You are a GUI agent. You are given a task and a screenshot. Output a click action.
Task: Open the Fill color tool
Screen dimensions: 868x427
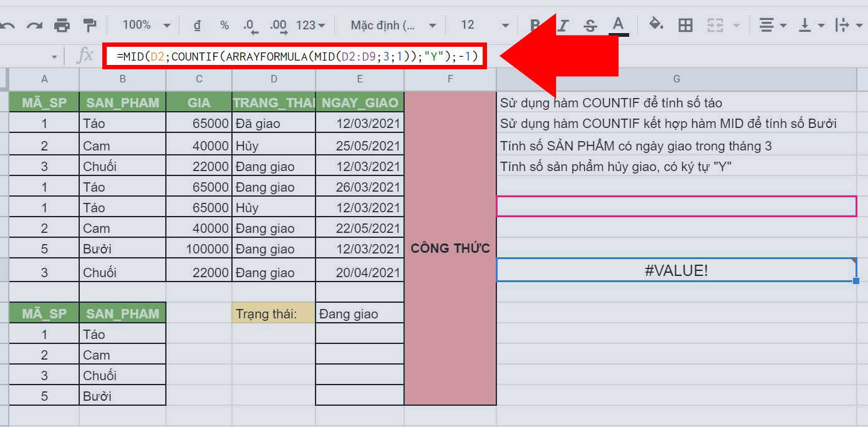[656, 25]
